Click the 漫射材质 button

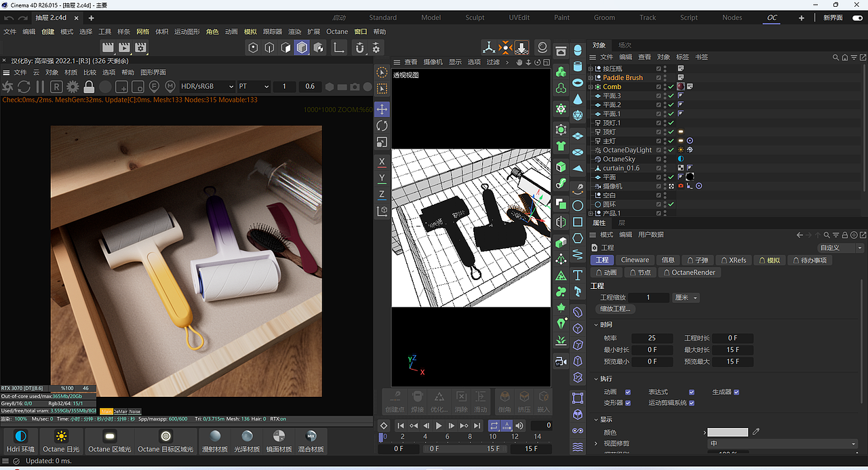[215, 440]
